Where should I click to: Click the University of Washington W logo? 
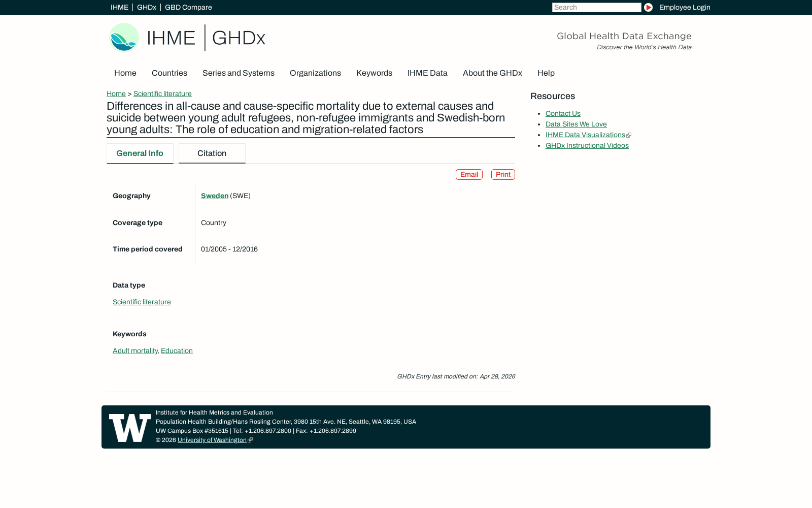point(130,428)
